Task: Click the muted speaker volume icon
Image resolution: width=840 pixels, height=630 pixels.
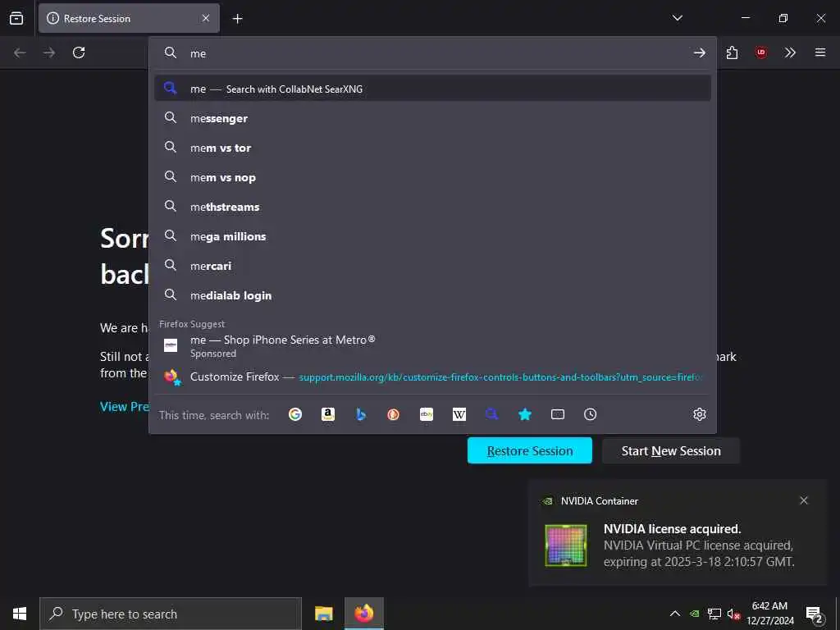Action: [x=733, y=614]
